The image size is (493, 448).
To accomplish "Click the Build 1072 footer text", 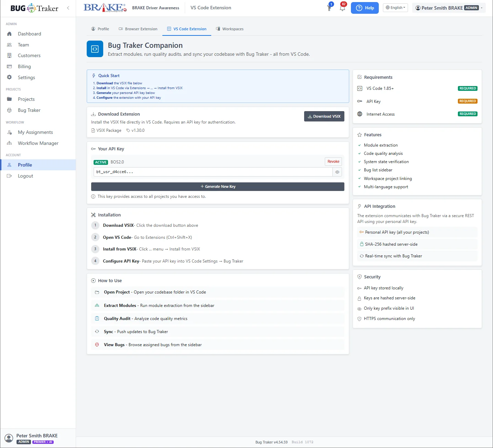I will [302, 442].
